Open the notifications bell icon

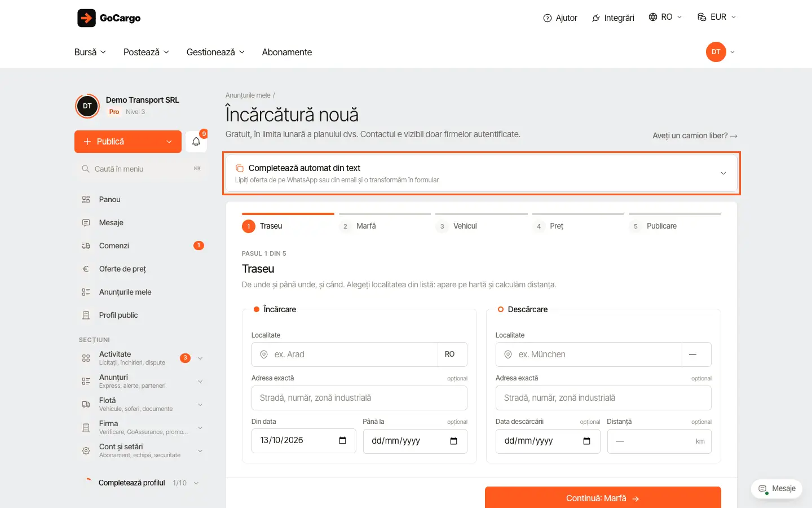click(196, 142)
